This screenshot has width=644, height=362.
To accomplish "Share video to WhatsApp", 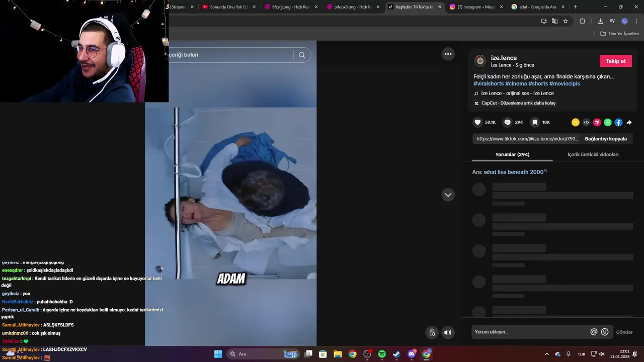I will [608, 122].
